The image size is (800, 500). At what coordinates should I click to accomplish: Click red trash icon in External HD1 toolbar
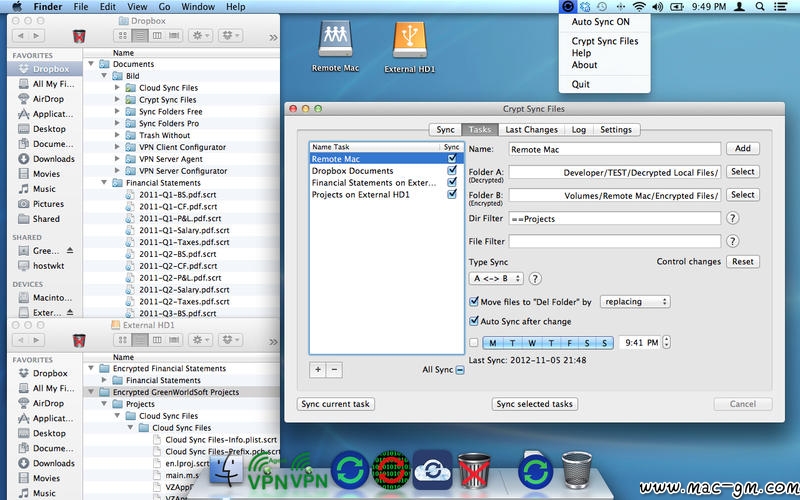click(79, 340)
